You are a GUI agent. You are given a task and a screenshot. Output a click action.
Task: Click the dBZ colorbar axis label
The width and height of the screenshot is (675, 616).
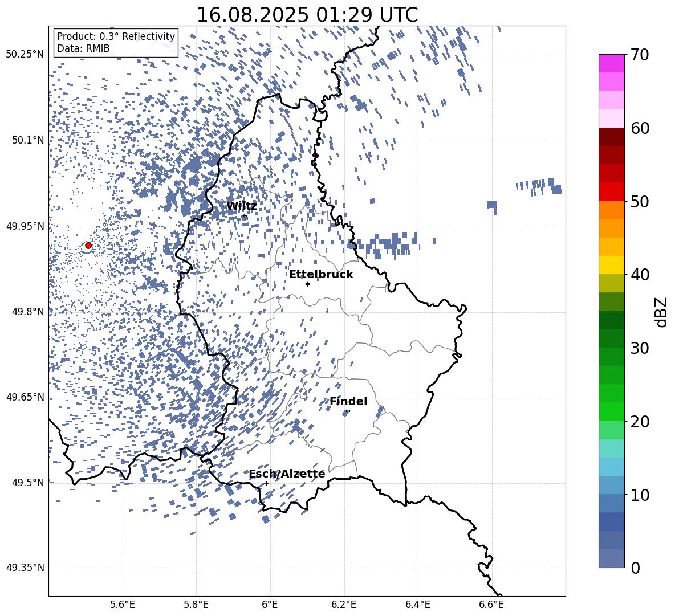(x=662, y=312)
